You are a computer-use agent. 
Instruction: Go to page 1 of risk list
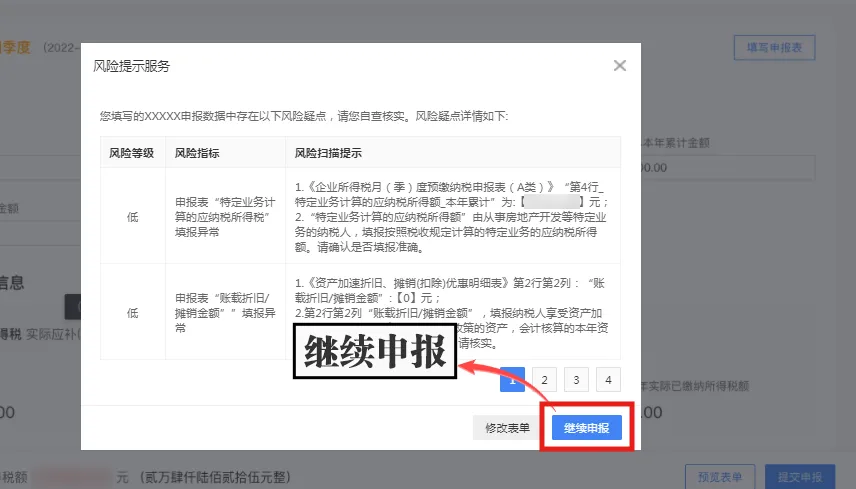[x=512, y=380]
